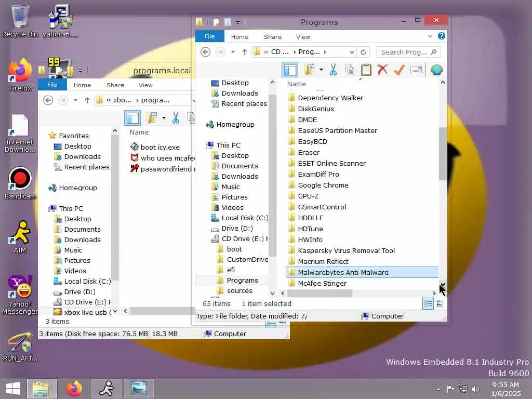Click the Cut scissors icon in Programs toolbar

point(333,70)
